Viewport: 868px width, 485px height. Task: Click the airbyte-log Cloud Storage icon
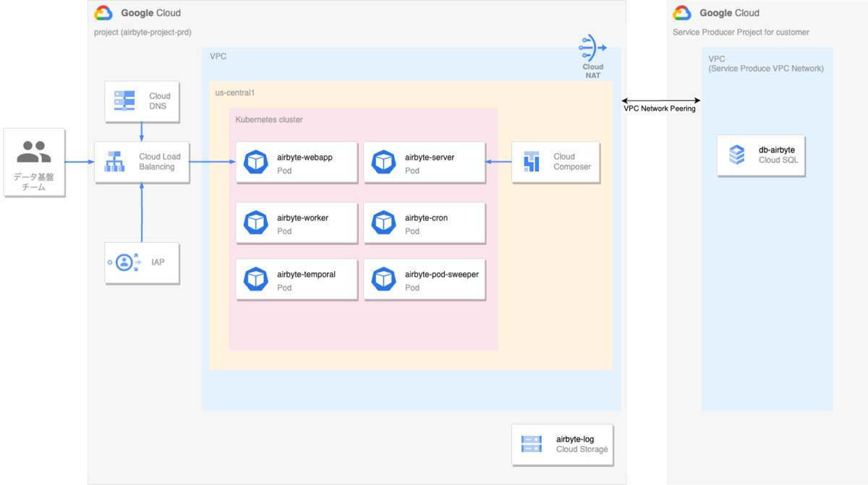tap(532, 444)
